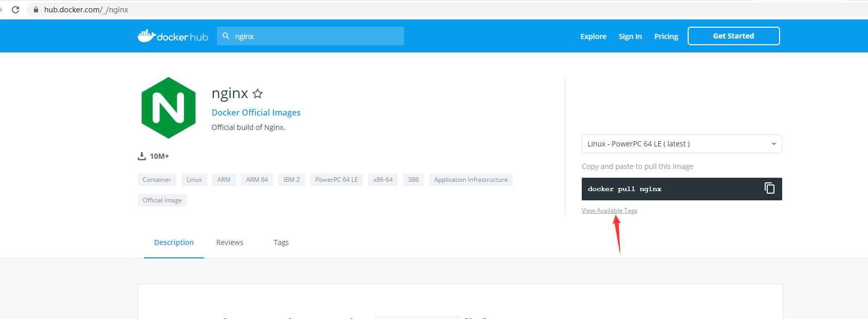Click the 10M+ downloads text
This screenshot has height=319, width=868.
click(x=159, y=156)
